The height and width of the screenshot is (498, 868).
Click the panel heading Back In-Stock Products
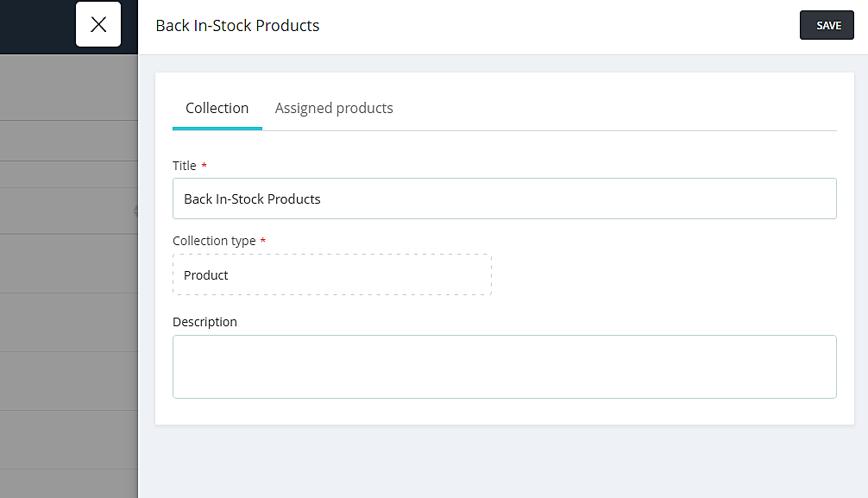pyautogui.click(x=237, y=26)
